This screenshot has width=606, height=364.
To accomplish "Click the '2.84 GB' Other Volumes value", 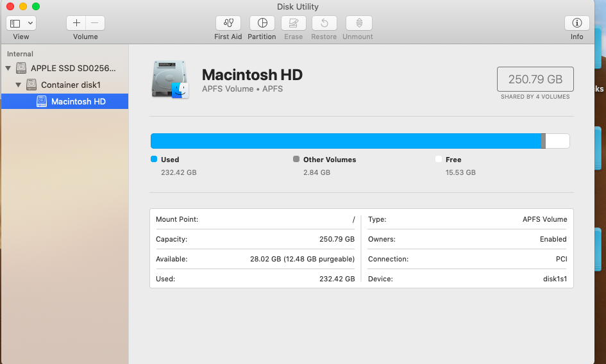I will [x=317, y=172].
